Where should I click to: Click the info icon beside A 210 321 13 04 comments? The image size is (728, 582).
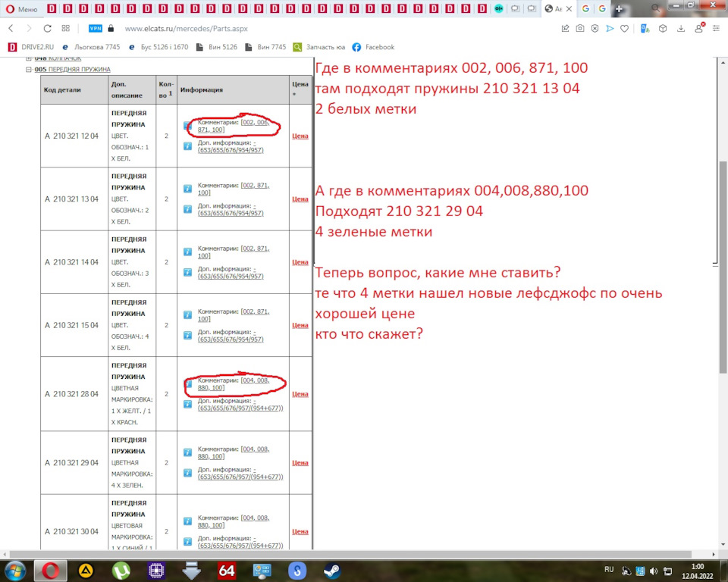coord(187,189)
